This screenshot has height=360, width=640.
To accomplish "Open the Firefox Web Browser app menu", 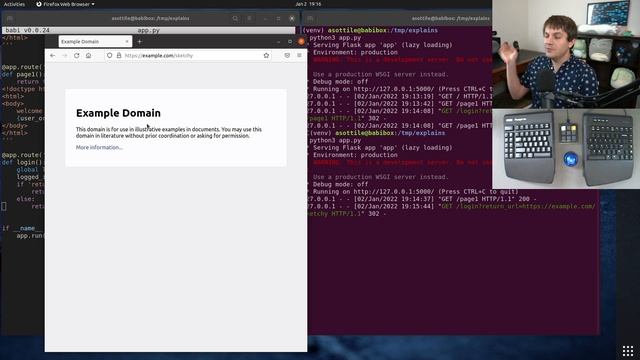I will (x=65, y=4).
